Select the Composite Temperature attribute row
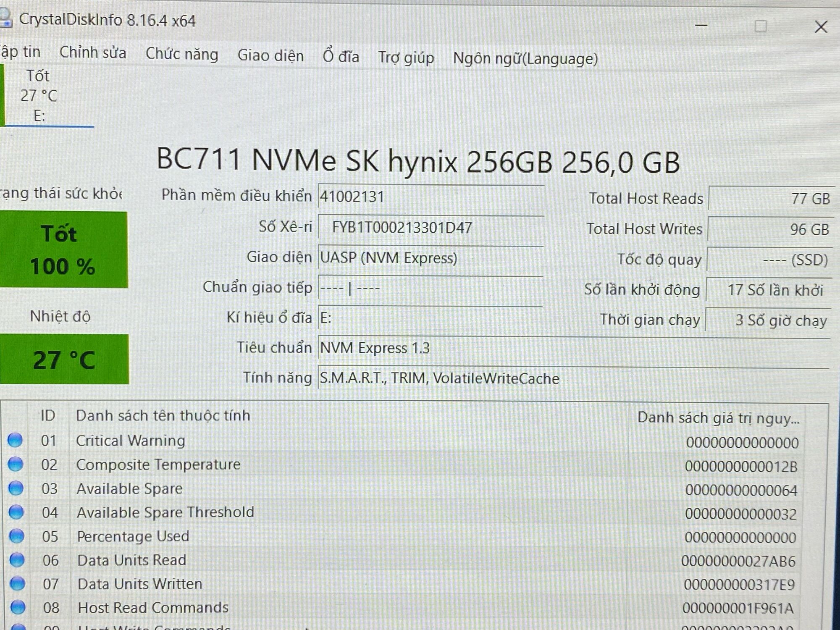This screenshot has width=840, height=630. [403, 465]
